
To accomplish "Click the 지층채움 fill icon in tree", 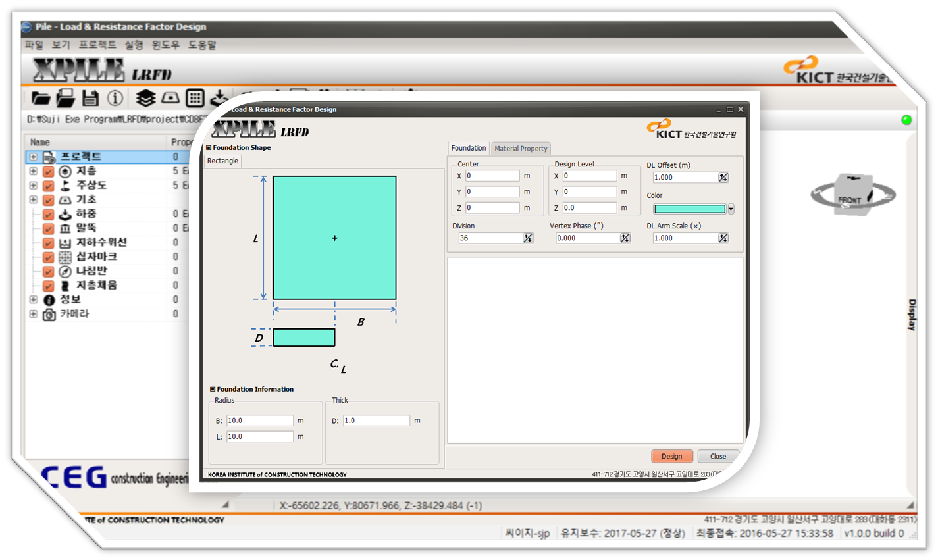I will [65, 286].
